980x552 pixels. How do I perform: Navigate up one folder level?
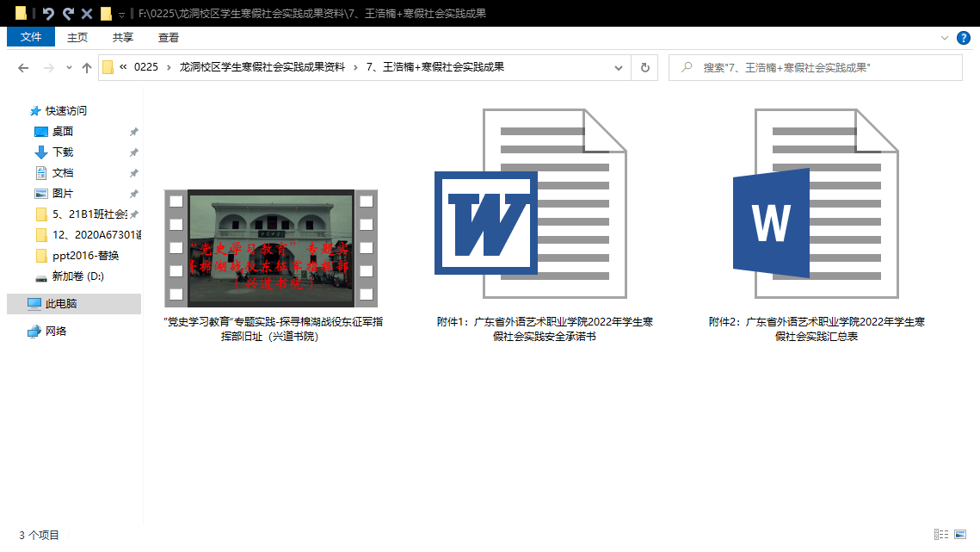86,68
